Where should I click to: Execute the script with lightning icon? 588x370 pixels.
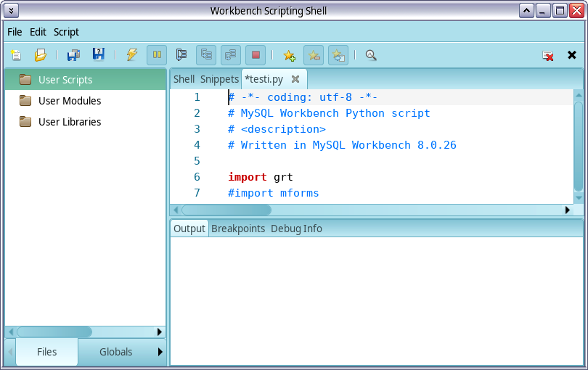tap(131, 55)
